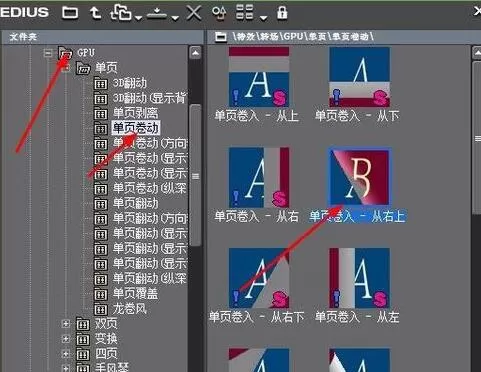Select the GPU folder in tree
This screenshot has height=372, width=481.
click(x=86, y=53)
